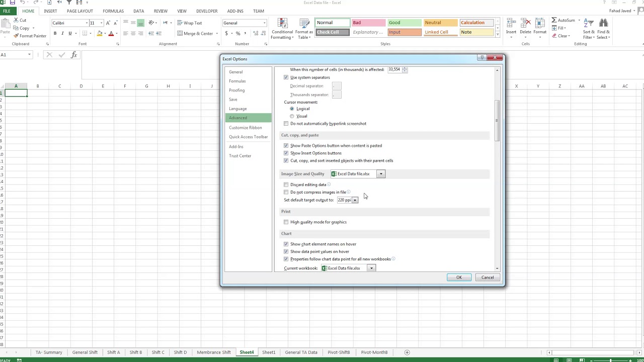The image size is (644, 362).
Task: Enable High quality mode for graphics
Action: pyautogui.click(x=286, y=222)
